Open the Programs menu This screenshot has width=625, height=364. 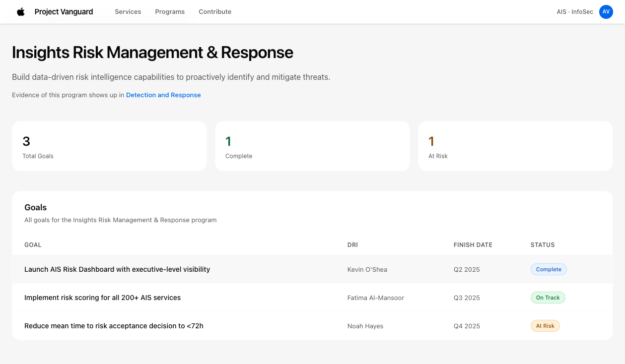170,11
